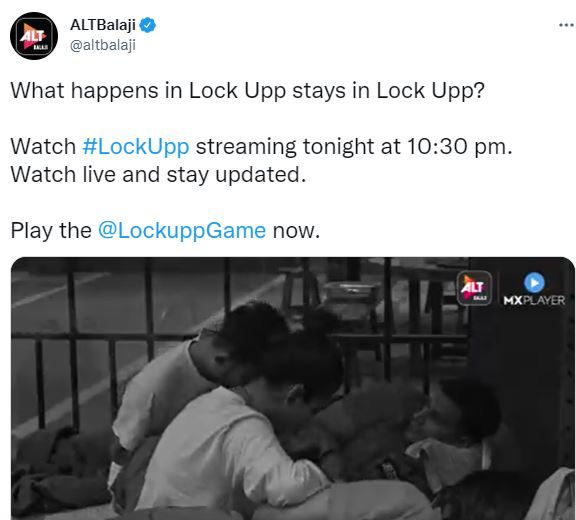Screen dimensions: 576x520
Task: Click the ALTBalaji display name
Action: click(103, 25)
